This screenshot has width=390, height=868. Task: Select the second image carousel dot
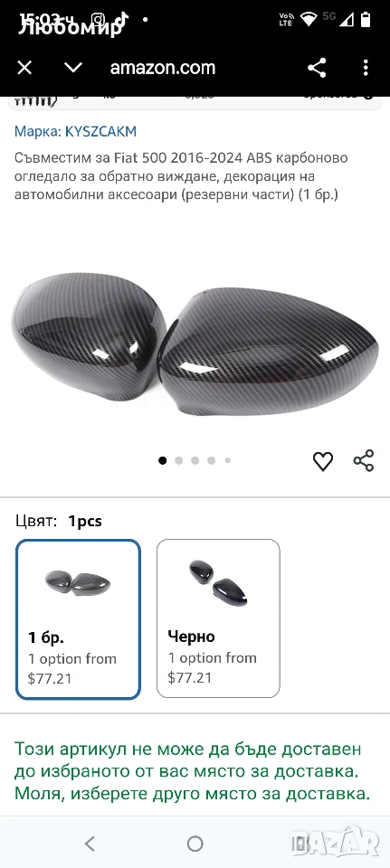[x=179, y=460]
